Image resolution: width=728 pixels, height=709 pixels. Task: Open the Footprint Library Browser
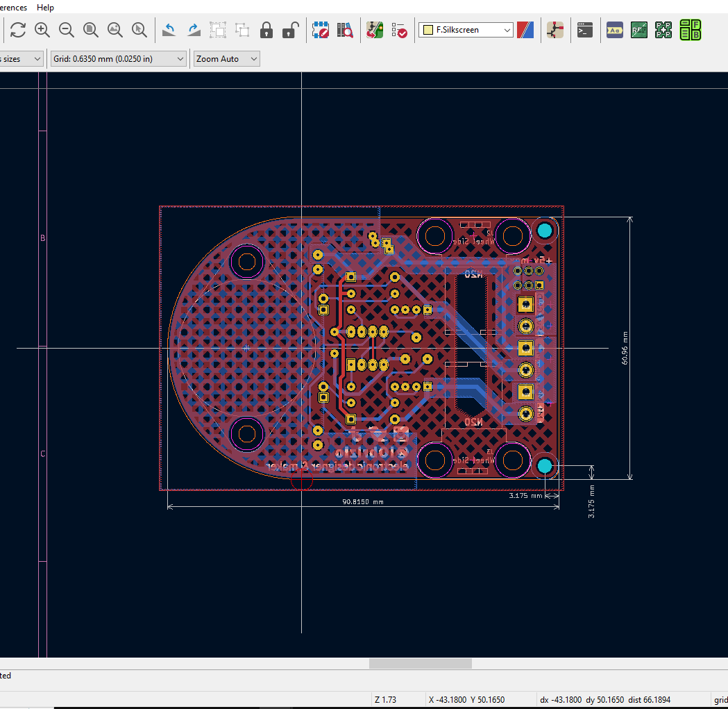(345, 30)
